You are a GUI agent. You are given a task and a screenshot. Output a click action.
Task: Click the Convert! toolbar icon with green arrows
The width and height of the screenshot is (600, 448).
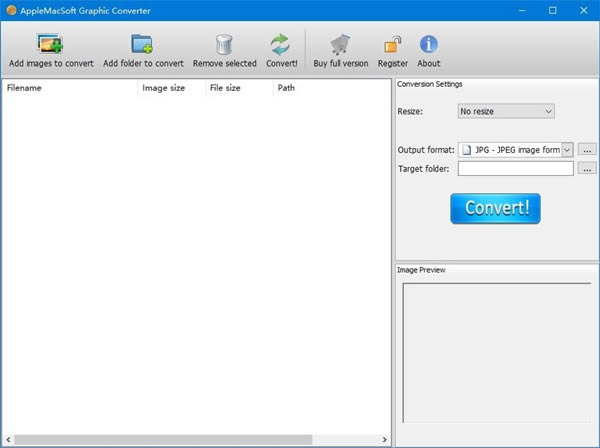tap(281, 44)
